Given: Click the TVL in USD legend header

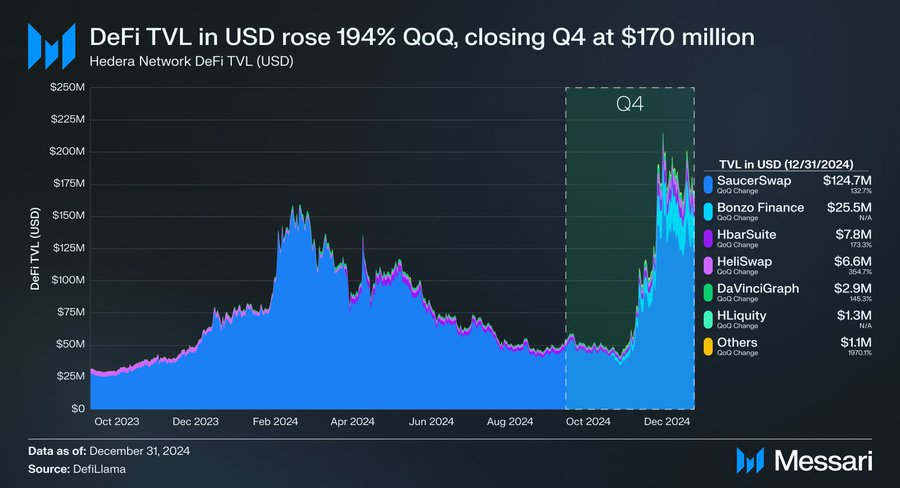Looking at the screenshot, I should tap(786, 164).
